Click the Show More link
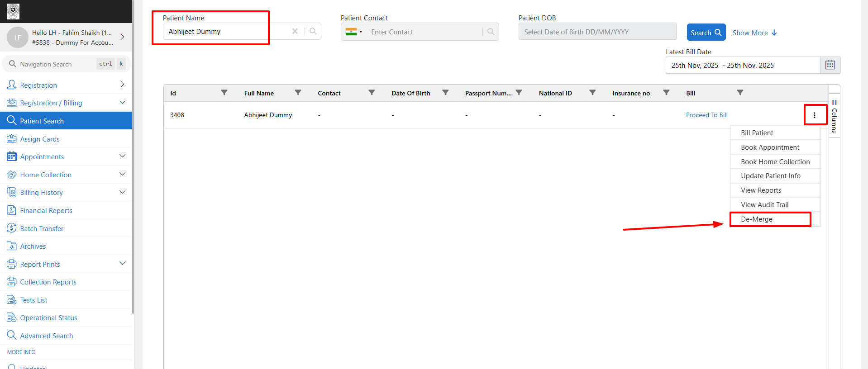Screen dimensions: 868x369 click(754, 33)
